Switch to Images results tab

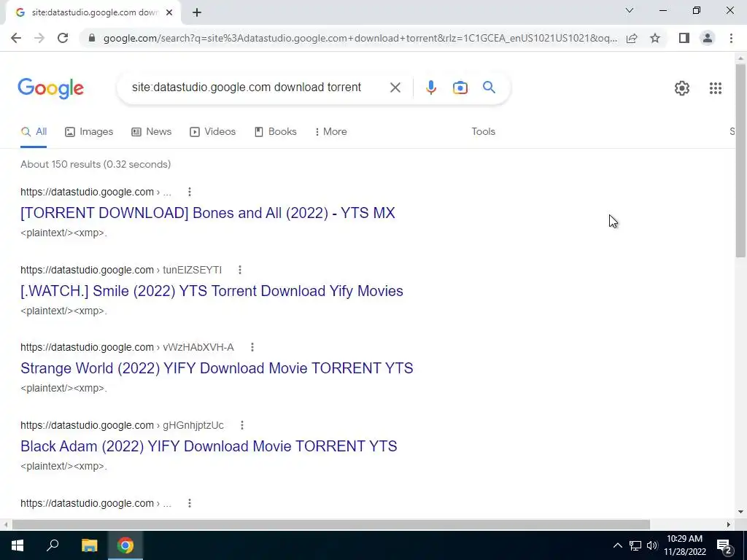tap(89, 132)
